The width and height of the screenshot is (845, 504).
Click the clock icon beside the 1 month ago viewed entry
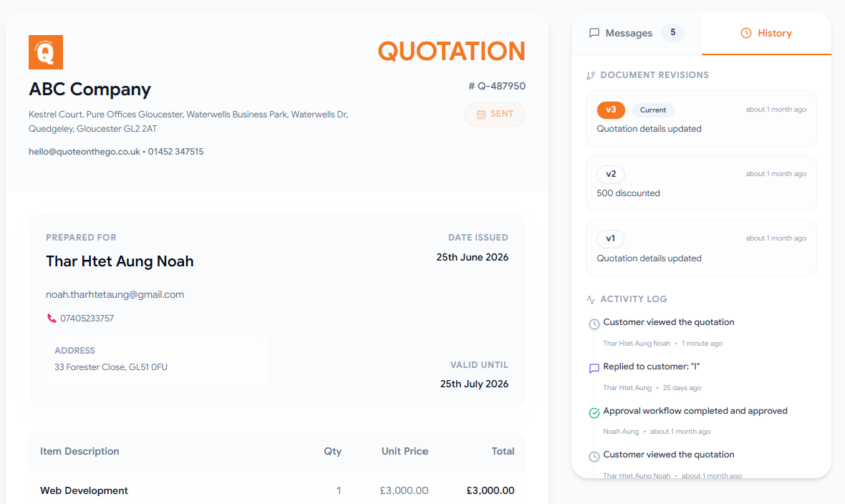click(x=594, y=457)
